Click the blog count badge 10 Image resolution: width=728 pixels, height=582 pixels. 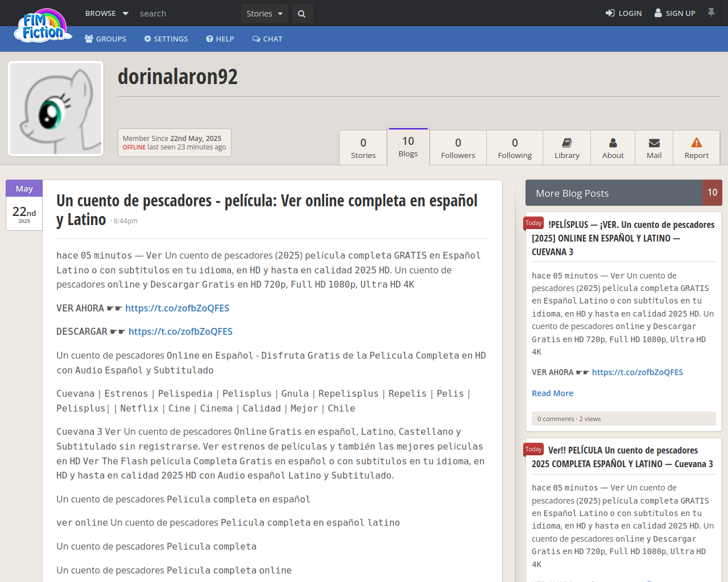pyautogui.click(x=713, y=193)
